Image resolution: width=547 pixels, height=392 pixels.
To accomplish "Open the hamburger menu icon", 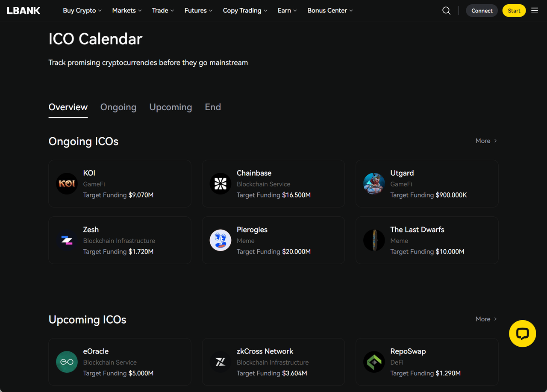I will [x=535, y=11].
